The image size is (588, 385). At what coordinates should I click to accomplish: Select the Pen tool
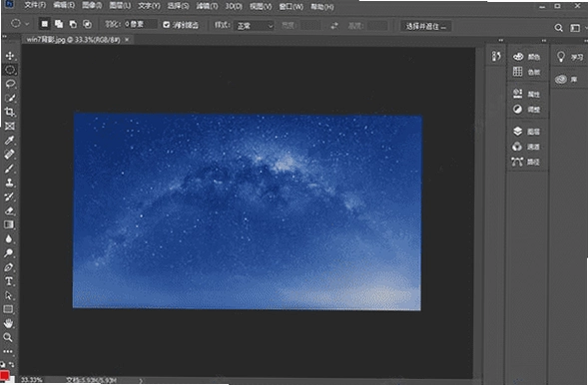tap(9, 267)
